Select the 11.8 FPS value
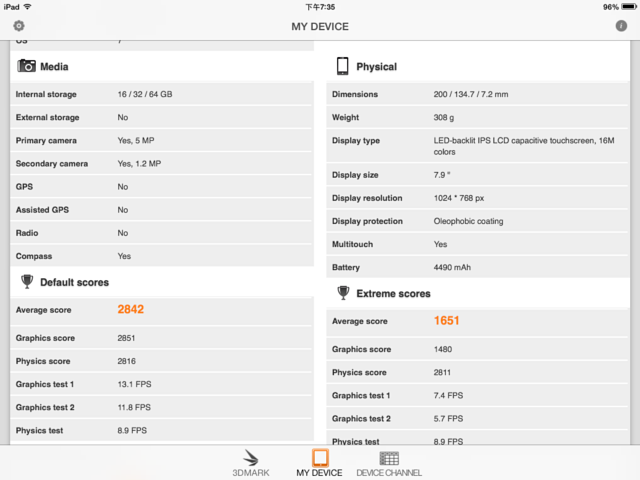Viewport: 640px width, 480px height. click(134, 407)
